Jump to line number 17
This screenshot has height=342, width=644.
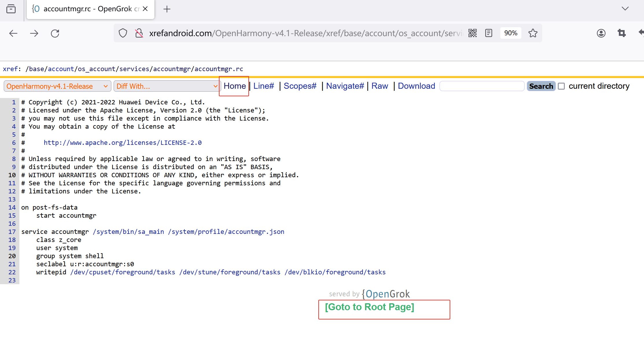12,232
